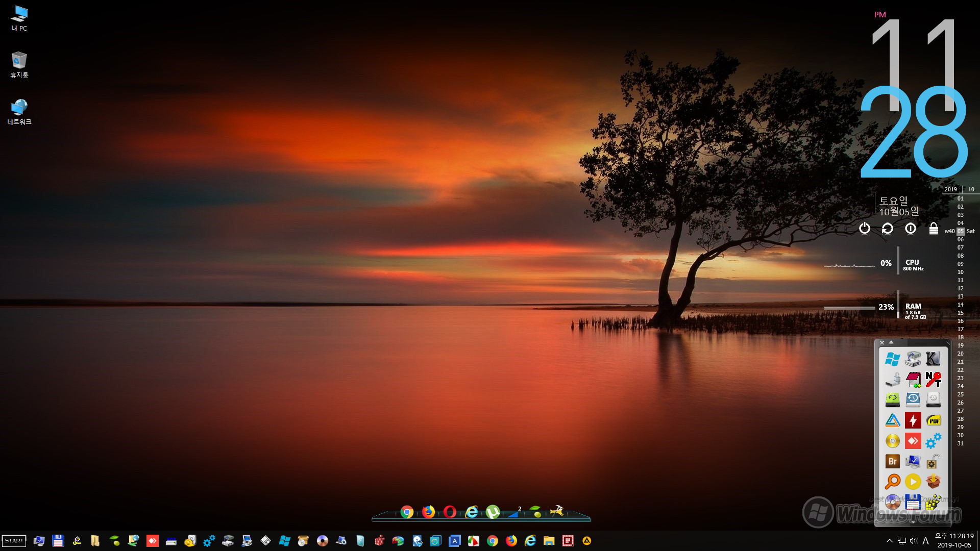Expand launcher panel using its bottom arrow
Image resolution: width=980 pixels, height=551 pixels.
tap(913, 522)
